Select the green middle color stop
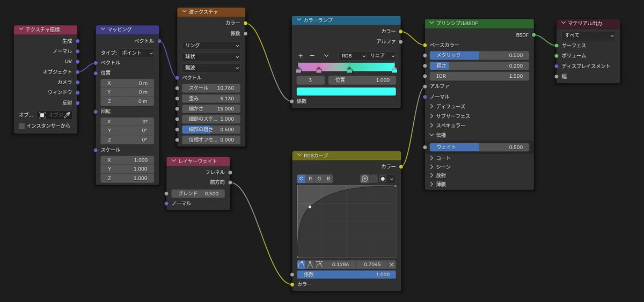This screenshot has width=644, height=302. (349, 70)
